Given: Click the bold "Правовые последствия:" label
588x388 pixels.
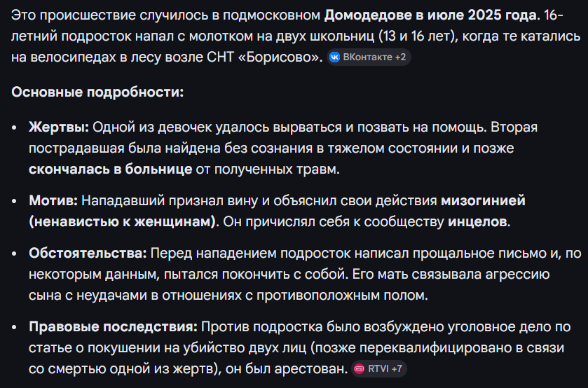Looking at the screenshot, I should (x=114, y=326).
